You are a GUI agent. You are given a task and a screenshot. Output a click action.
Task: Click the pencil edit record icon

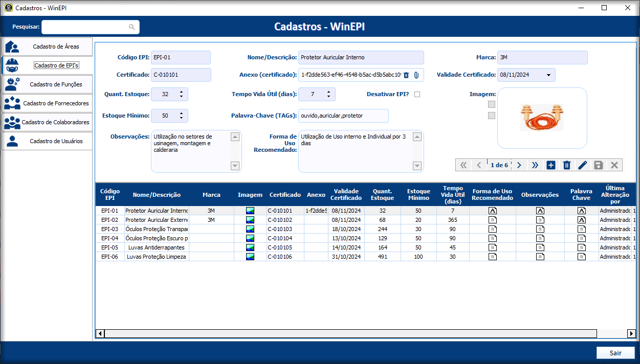point(582,165)
